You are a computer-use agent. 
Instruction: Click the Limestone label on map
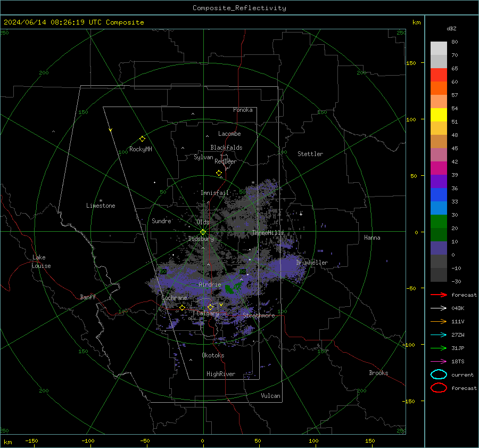(x=101, y=206)
